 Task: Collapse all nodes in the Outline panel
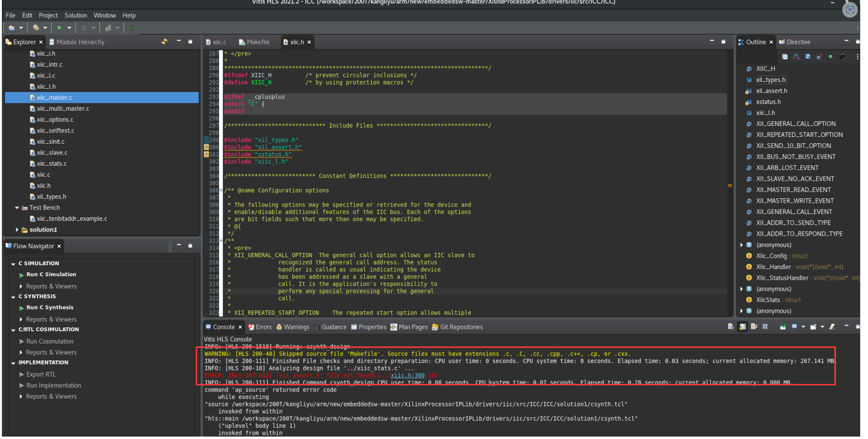(785, 57)
